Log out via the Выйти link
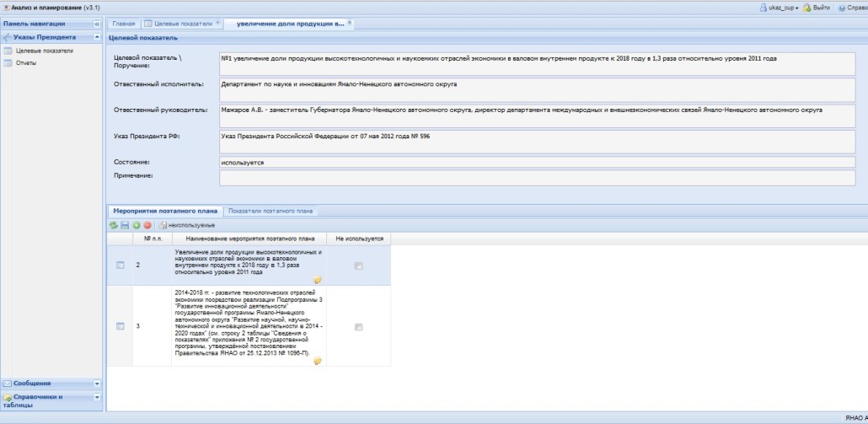 click(822, 8)
